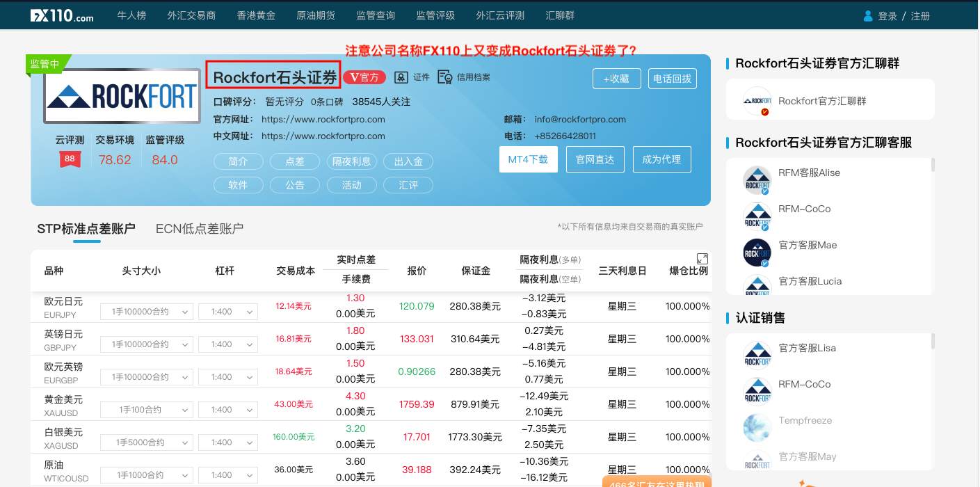The image size is (980, 487).
Task: Click the 登录 link
Action: coord(887,16)
